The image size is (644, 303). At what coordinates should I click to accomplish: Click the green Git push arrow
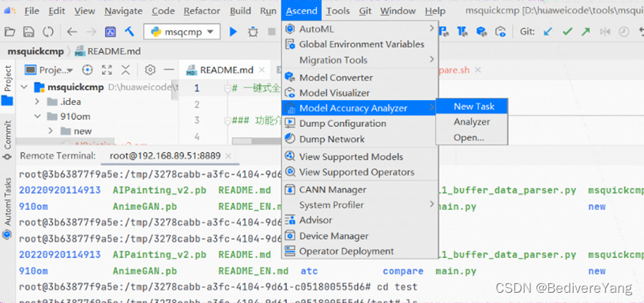(586, 32)
